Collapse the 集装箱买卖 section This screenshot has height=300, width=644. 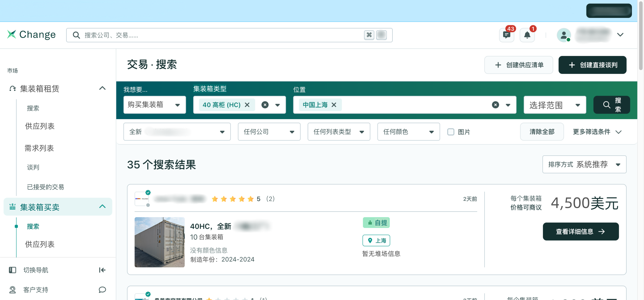102,207
